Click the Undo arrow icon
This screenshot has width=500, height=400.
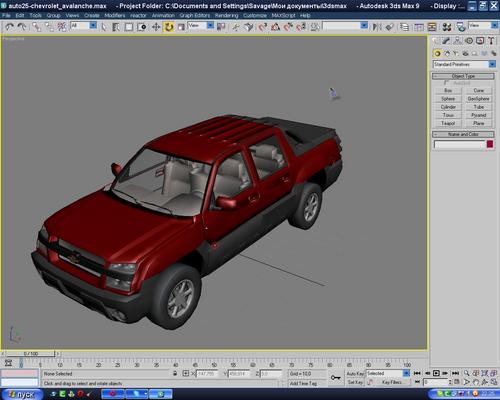[9, 27]
